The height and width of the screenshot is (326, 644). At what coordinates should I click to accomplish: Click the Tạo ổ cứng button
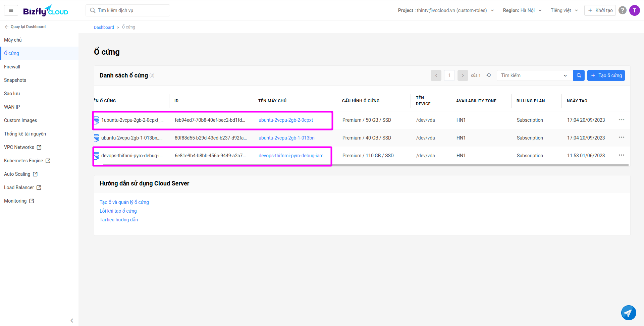(x=606, y=75)
